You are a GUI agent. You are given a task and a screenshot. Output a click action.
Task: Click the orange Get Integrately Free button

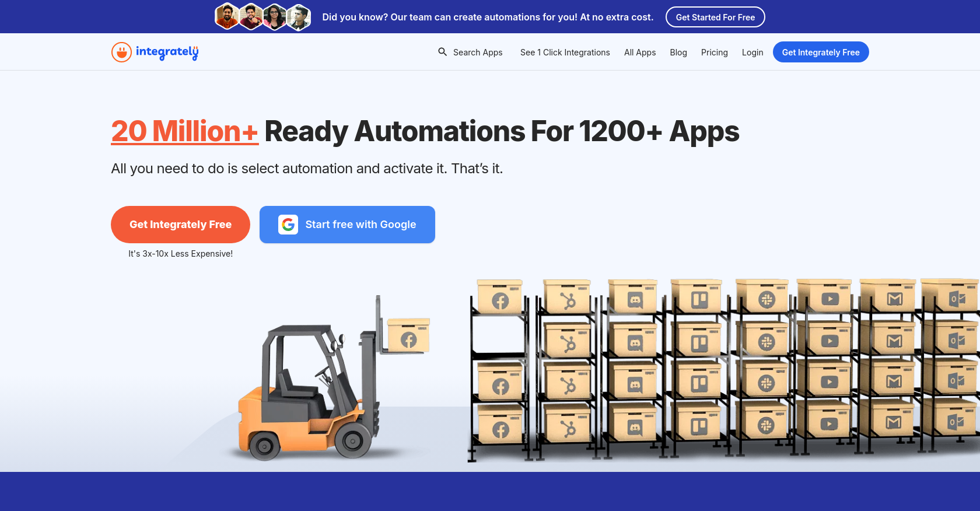(180, 225)
